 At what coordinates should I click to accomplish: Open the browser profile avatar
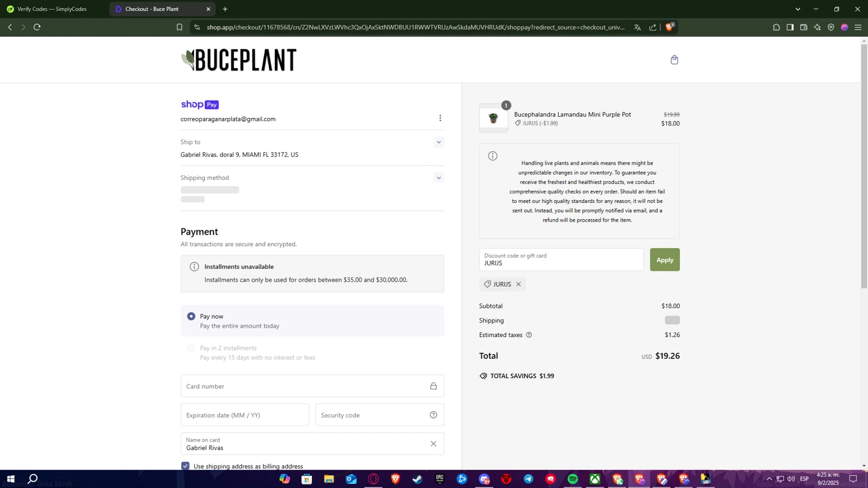click(844, 27)
